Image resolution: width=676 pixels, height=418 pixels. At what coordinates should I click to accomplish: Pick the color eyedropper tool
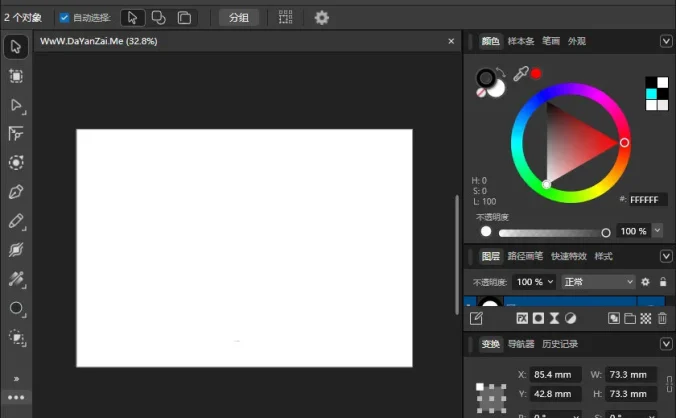(521, 74)
